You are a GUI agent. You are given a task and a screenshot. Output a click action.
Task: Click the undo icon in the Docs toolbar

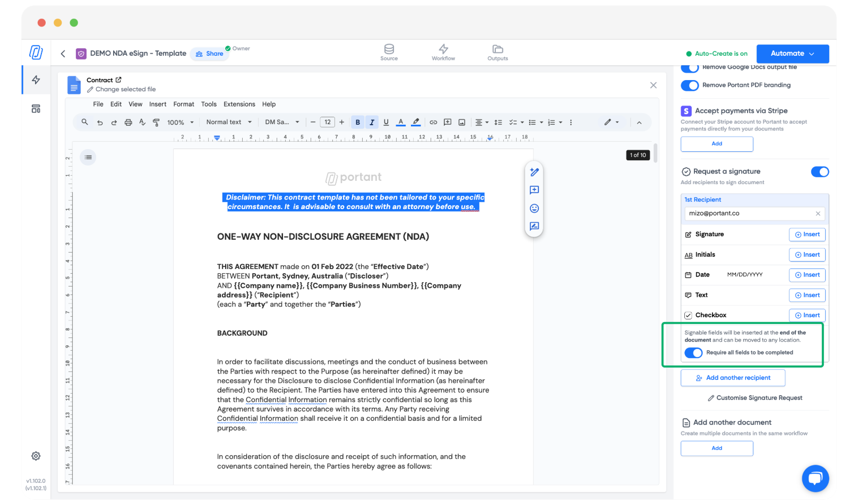click(100, 122)
